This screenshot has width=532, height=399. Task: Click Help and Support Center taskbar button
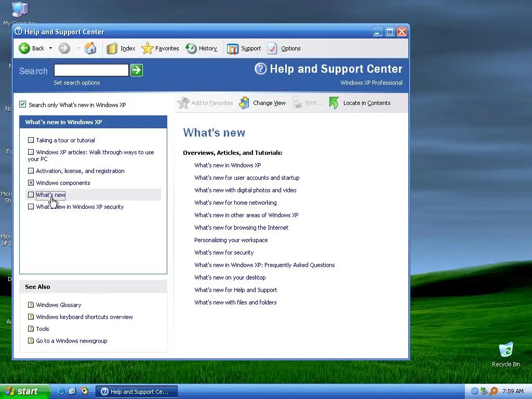pos(137,392)
